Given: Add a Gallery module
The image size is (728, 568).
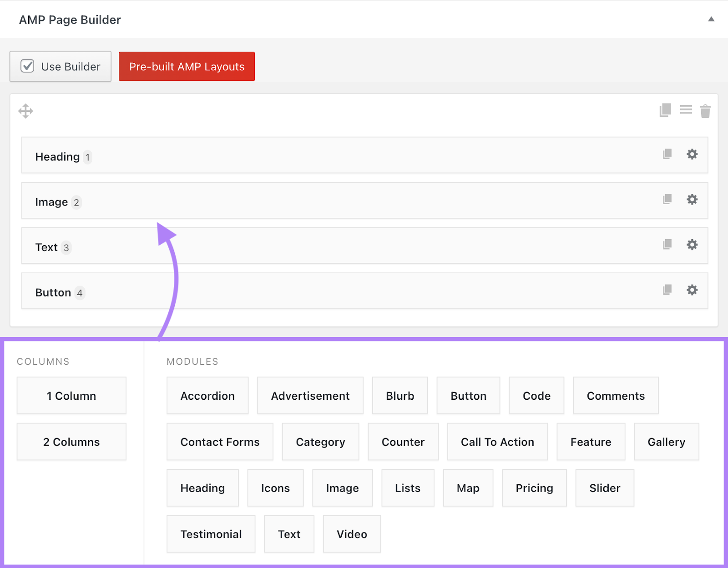Looking at the screenshot, I should pyautogui.click(x=666, y=441).
